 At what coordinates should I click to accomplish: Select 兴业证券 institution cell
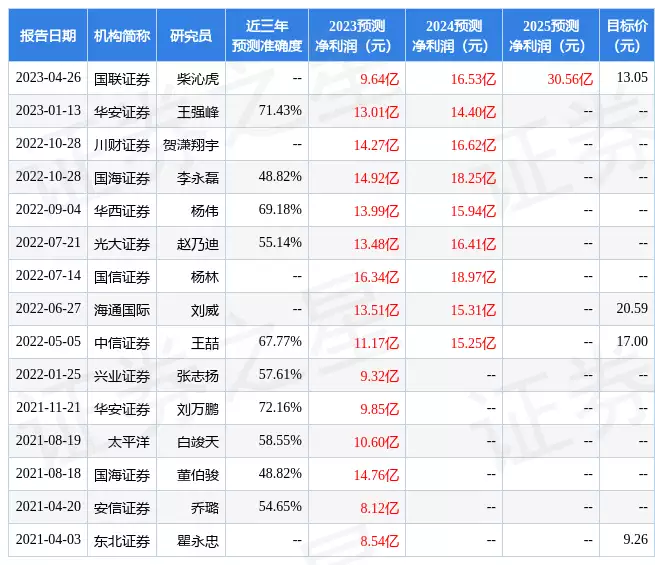pyautogui.click(x=122, y=376)
